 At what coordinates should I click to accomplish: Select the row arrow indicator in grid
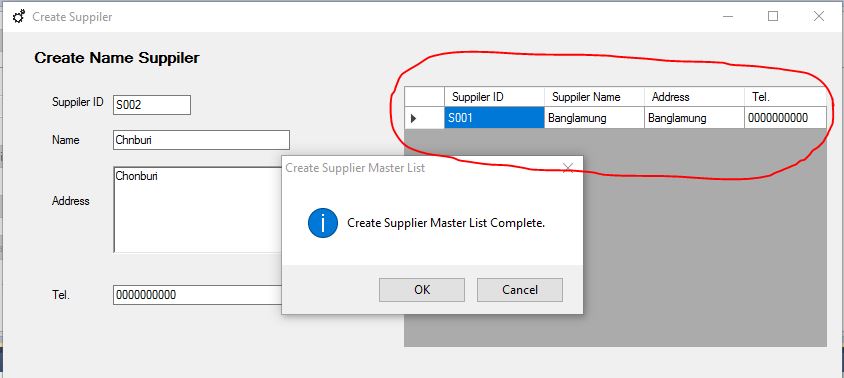[x=414, y=118]
